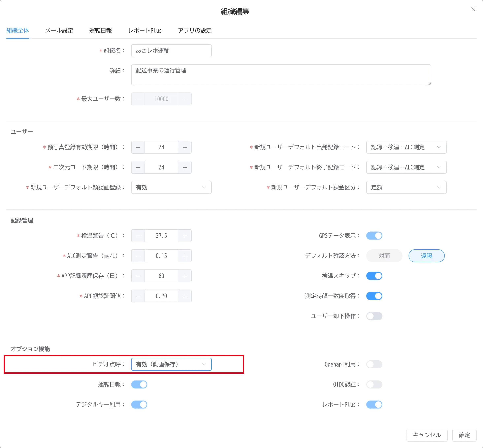
Task: Turn off the 検温スキップ switch
Action: click(x=374, y=276)
